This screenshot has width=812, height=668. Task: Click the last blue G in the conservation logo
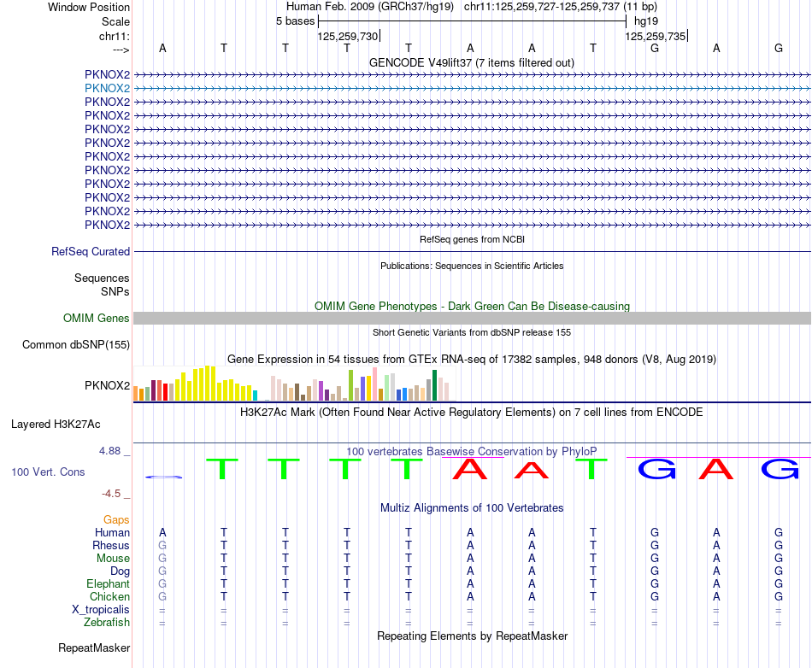point(780,469)
